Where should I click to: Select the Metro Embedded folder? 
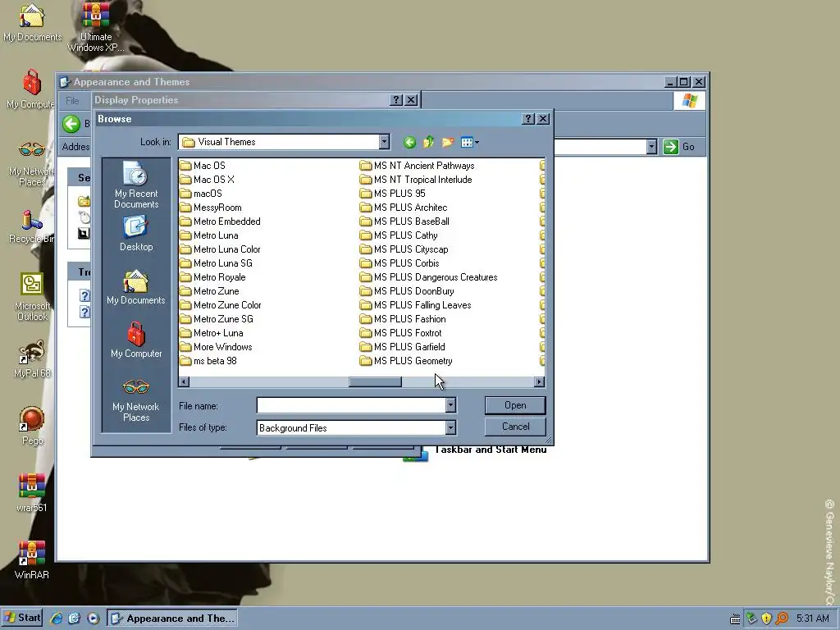221,221
